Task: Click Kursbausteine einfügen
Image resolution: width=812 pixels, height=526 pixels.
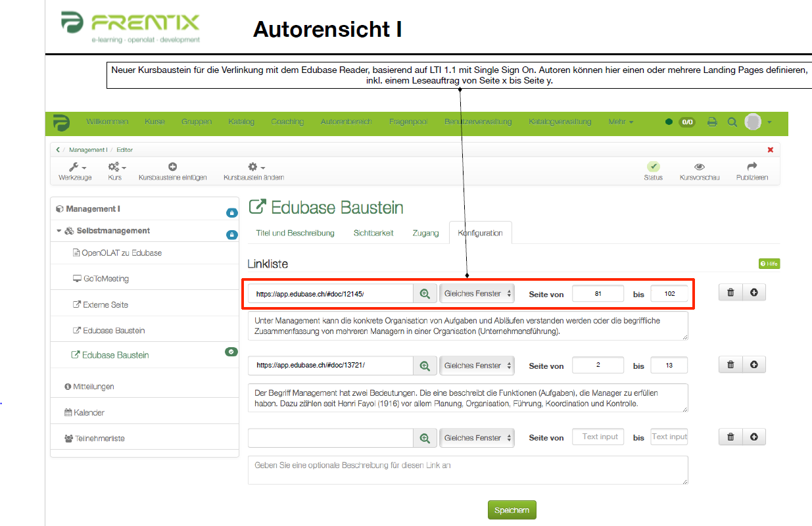Action: [x=173, y=172]
